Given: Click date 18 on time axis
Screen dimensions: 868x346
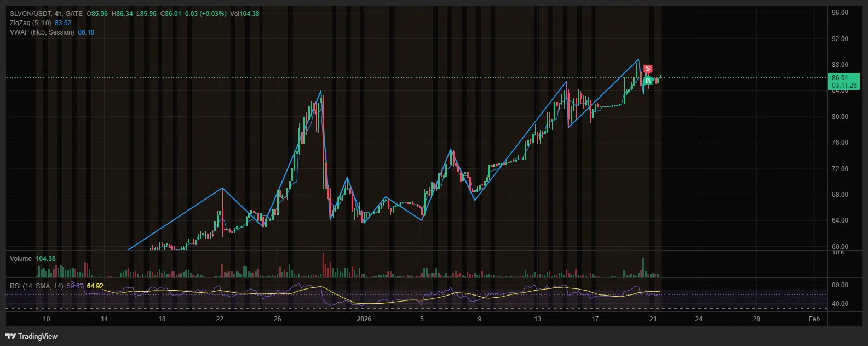Looking at the screenshot, I should point(162,319).
